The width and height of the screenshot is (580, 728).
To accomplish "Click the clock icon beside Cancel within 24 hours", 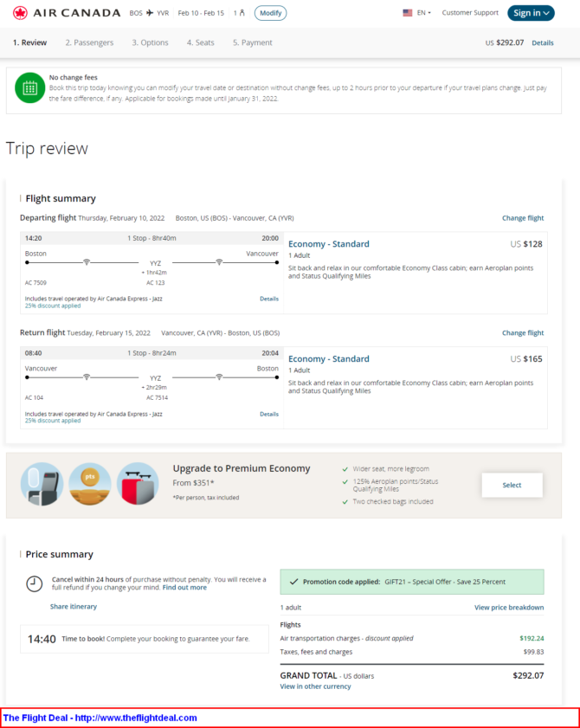I will coord(35,583).
